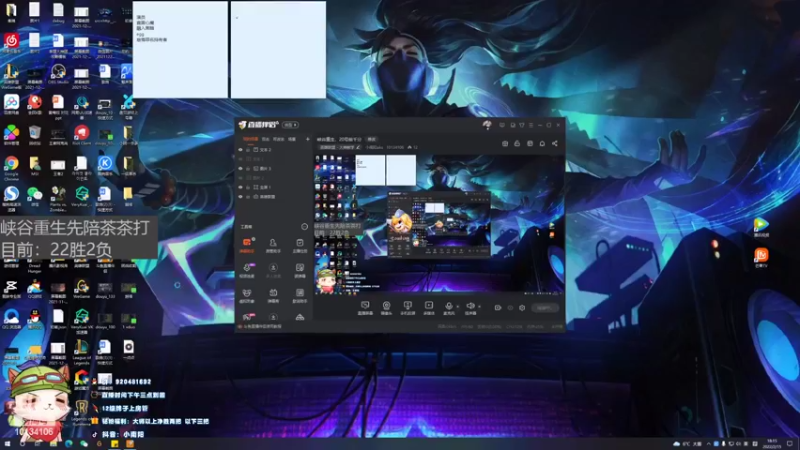Click modify button next to stream title
This screenshot has height=450, width=800.
point(372,139)
